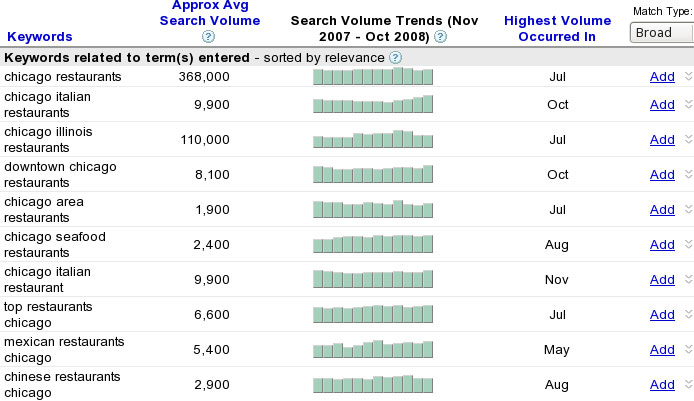Add 'chicago area restaurants' keyword

click(x=662, y=209)
